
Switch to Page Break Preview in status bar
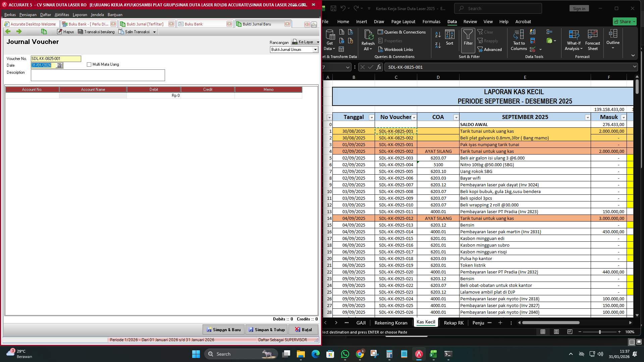pyautogui.click(x=569, y=332)
